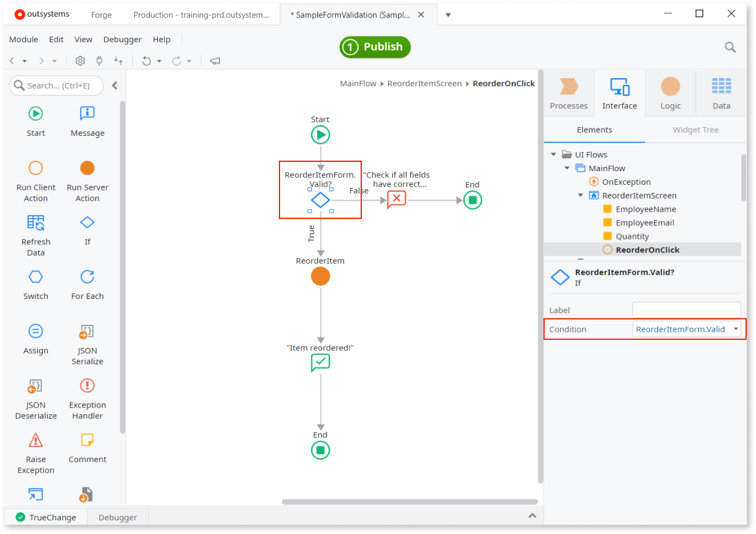The image size is (756, 534).
Task: Choose the JSON Serialize tool
Action: point(87,344)
